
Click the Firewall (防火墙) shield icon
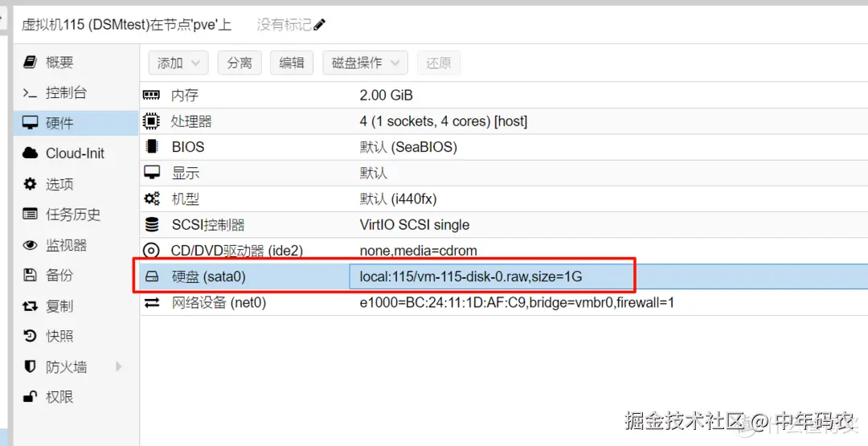(30, 366)
